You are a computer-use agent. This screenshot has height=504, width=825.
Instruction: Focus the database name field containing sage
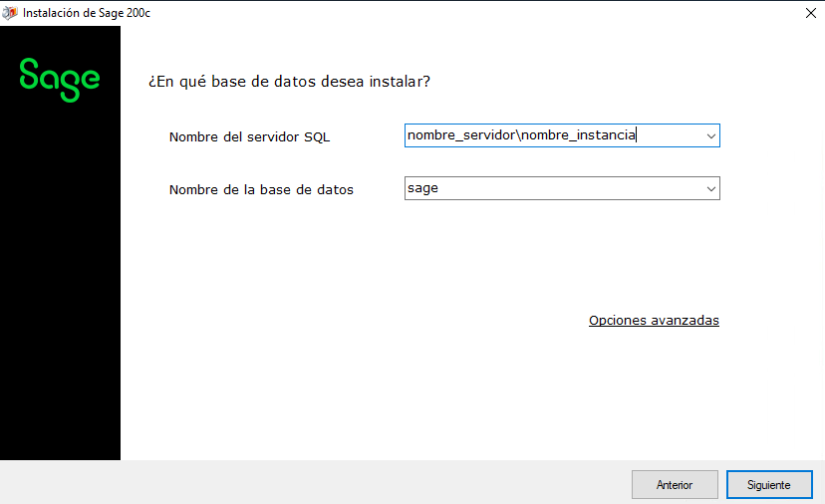[562, 188]
